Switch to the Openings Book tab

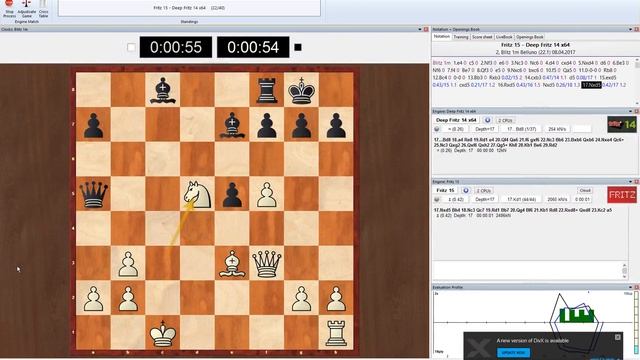click(x=529, y=37)
